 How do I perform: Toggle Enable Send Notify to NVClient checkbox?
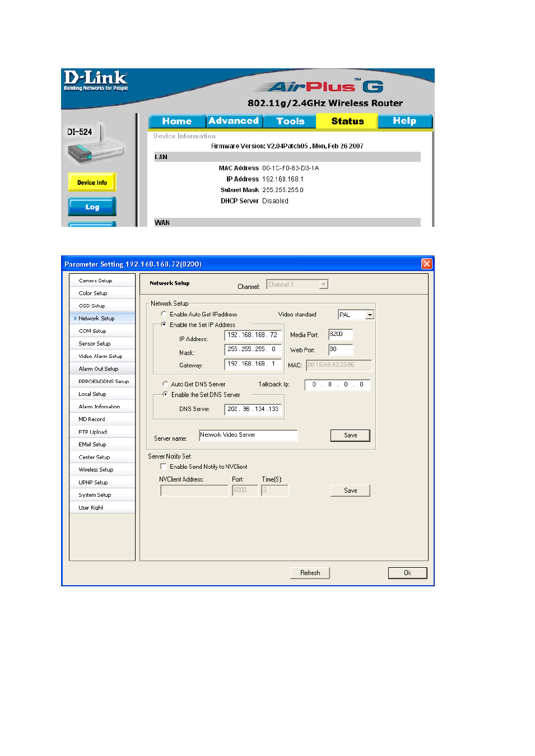tap(164, 466)
